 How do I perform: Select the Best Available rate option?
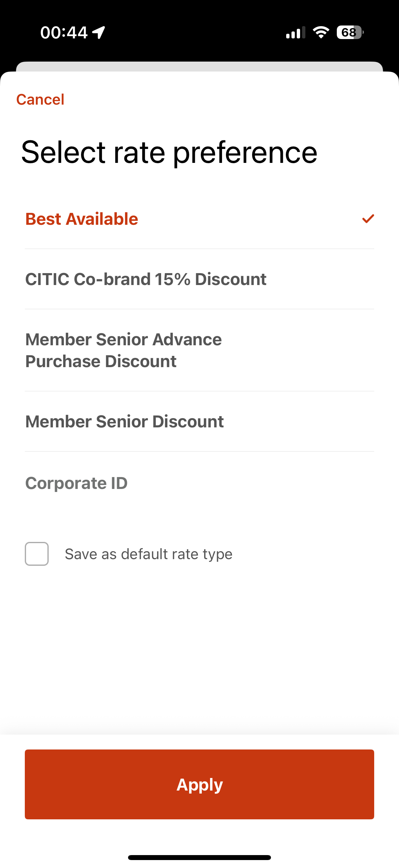tap(199, 219)
